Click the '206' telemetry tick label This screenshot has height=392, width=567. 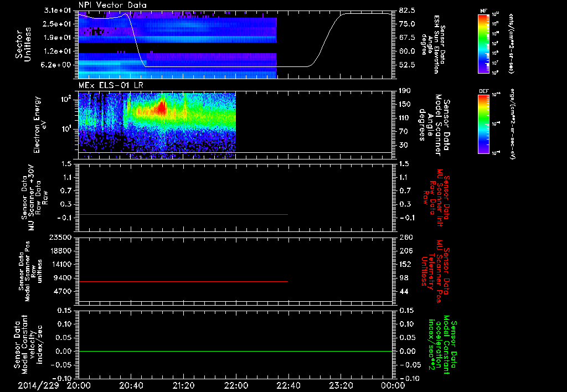(x=405, y=251)
